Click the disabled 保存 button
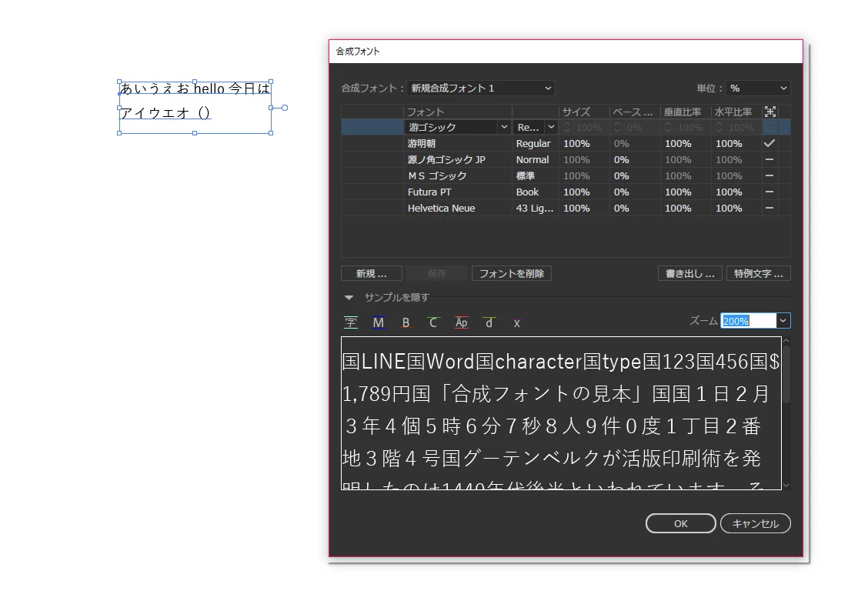The image size is (868, 591). click(437, 273)
